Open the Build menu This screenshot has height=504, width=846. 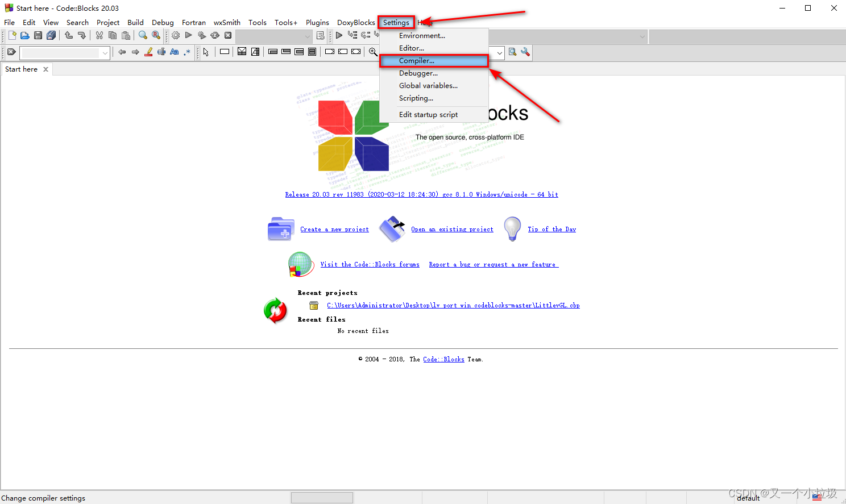135,23
